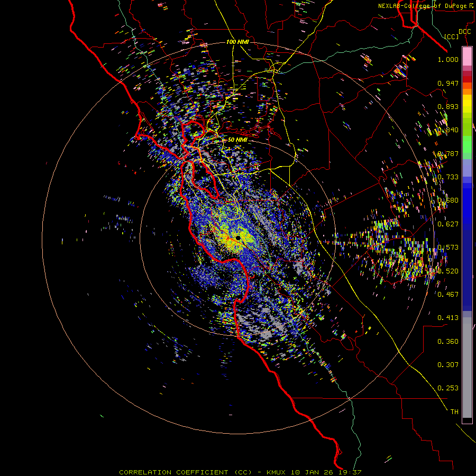Click the 19:37 timestamp in the footer

coord(351,472)
